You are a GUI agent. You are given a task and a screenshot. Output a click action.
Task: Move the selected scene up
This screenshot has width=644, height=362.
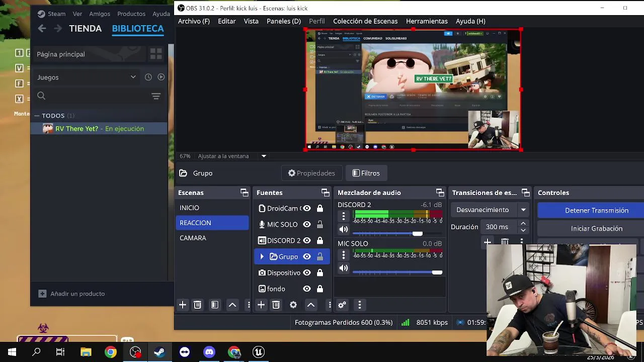(x=232, y=305)
